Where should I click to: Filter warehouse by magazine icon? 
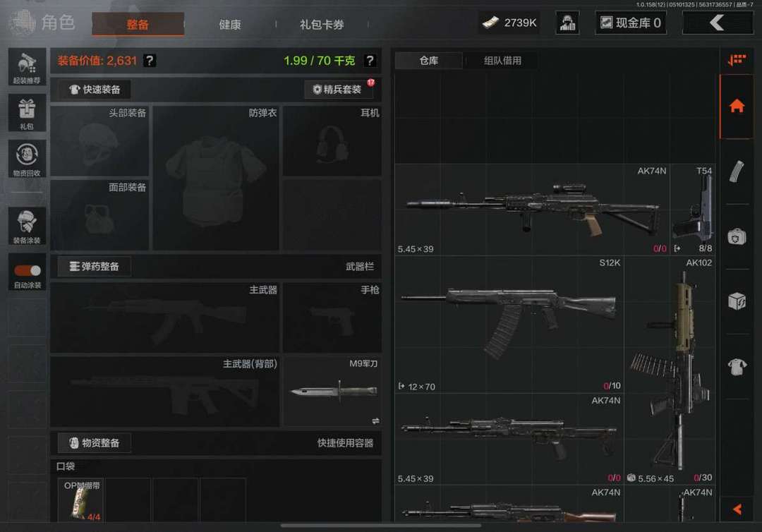[736, 171]
